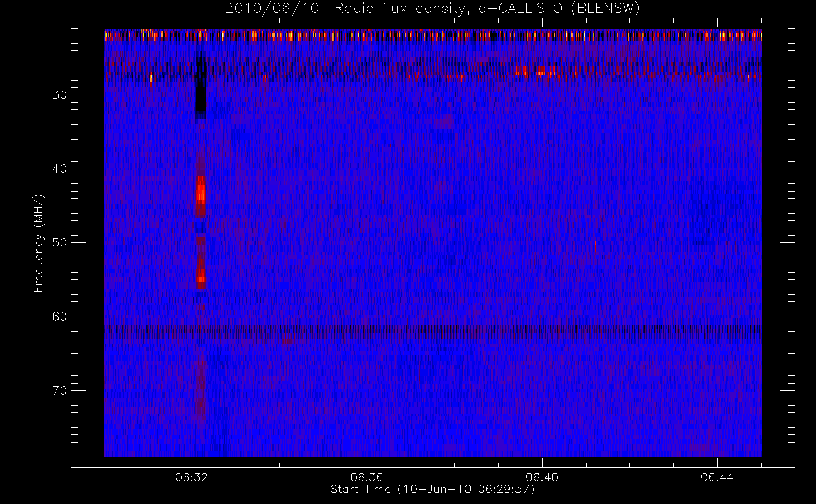Click the 06:40 time tick label
816x504 pixels.
point(542,477)
